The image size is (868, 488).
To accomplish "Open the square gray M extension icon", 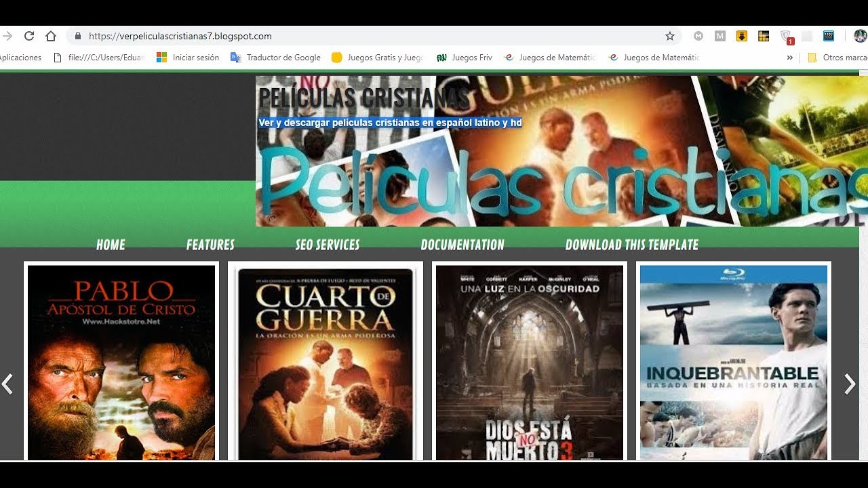I will (x=720, y=36).
